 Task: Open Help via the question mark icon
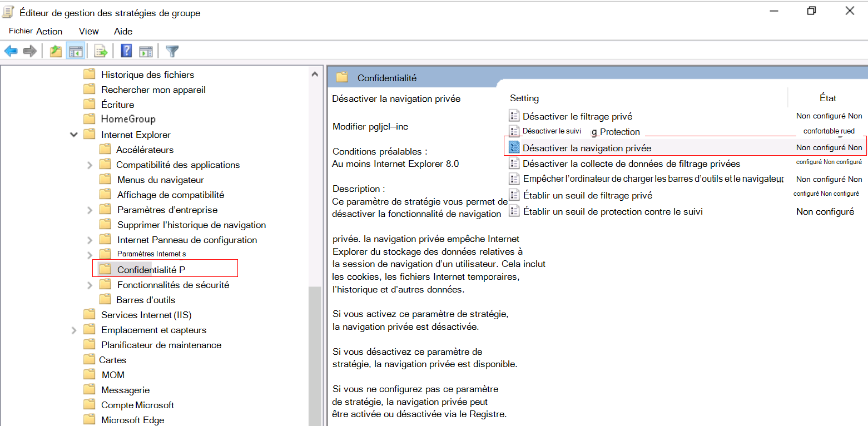point(126,51)
